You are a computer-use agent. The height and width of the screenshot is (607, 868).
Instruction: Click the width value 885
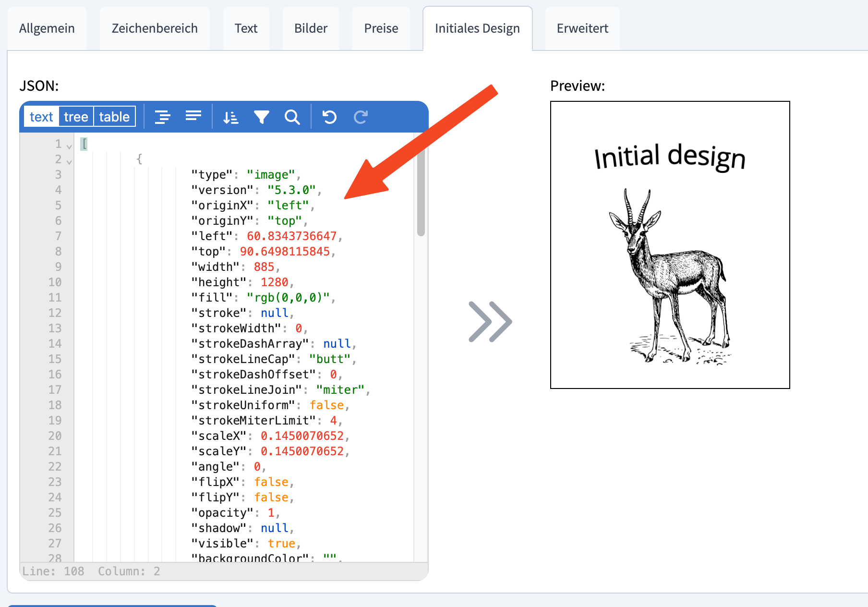point(264,267)
